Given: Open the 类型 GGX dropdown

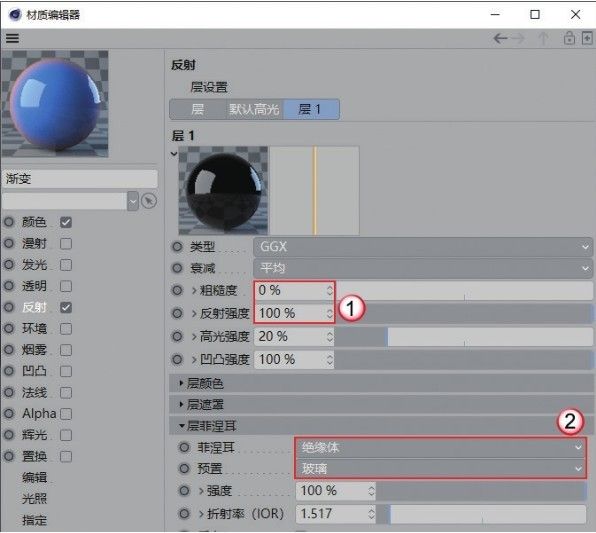Looking at the screenshot, I should 423,247.
